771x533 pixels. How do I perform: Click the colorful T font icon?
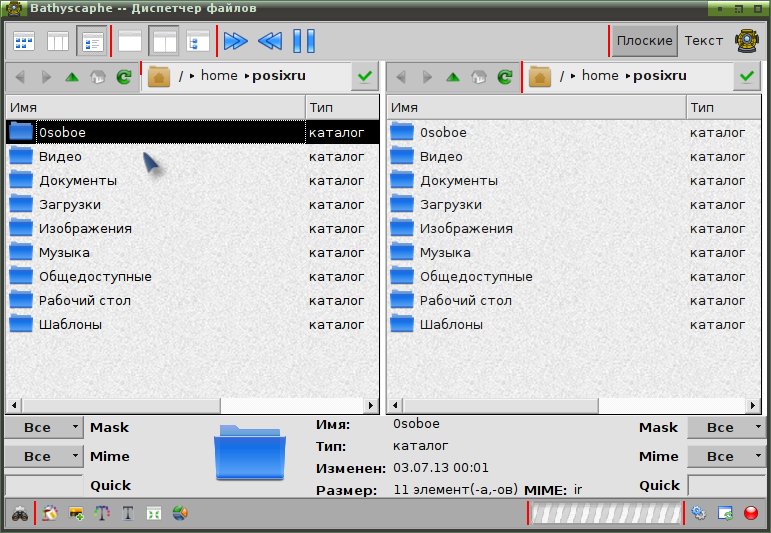point(102,514)
